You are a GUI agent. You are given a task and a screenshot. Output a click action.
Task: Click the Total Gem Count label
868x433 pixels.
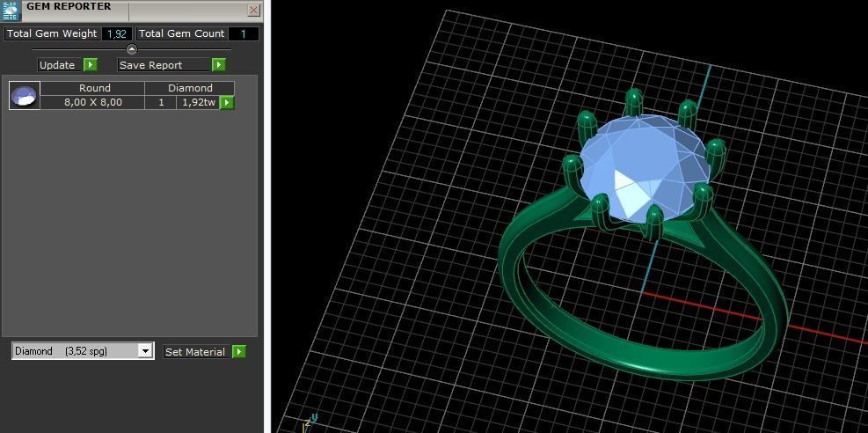pyautogui.click(x=181, y=33)
